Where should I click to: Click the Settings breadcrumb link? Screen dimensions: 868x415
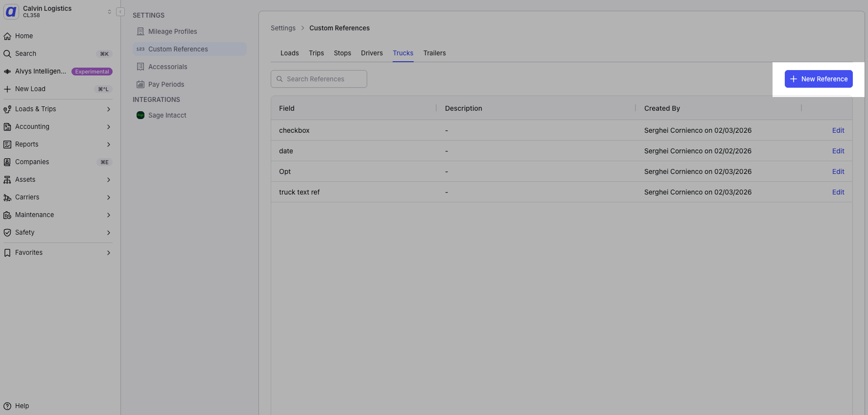283,28
